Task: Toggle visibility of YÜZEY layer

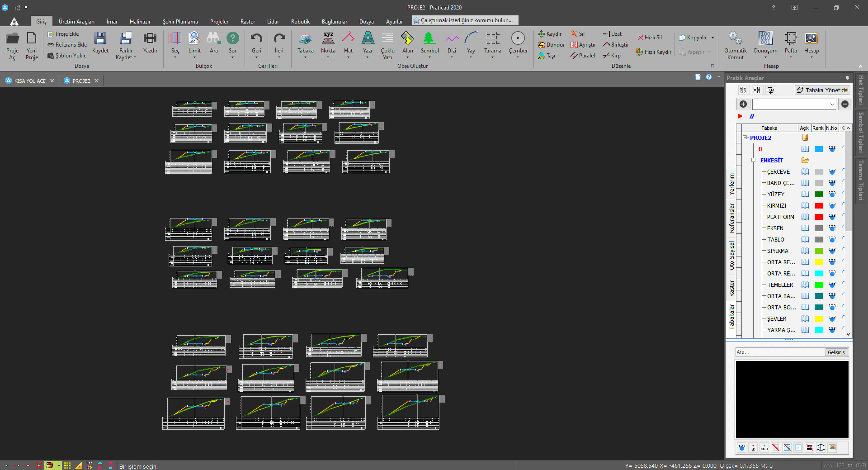Action: 805,195
